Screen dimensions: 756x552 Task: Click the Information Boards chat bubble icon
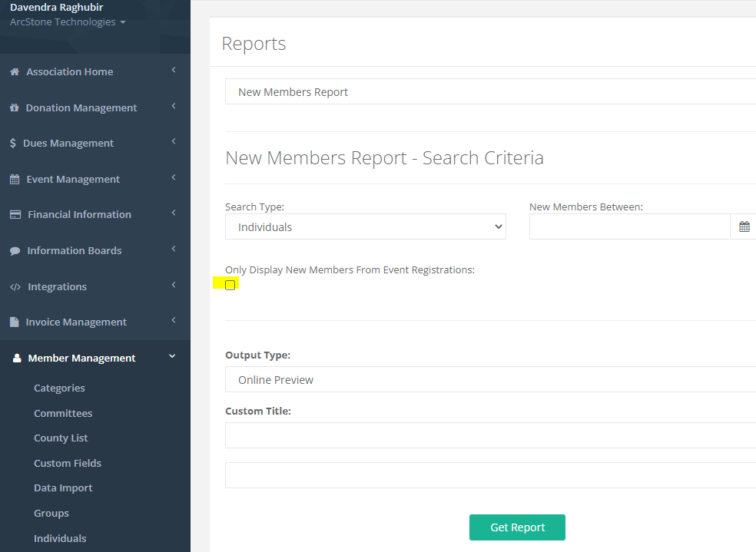15,251
